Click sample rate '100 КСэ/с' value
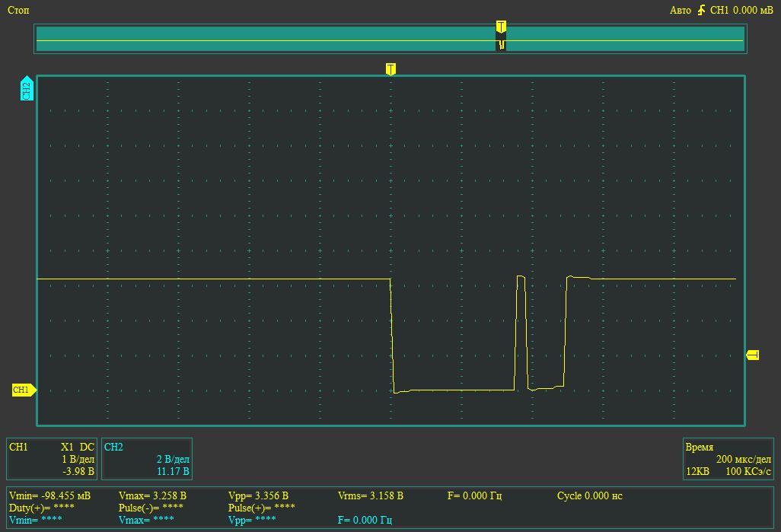Screen dimensions: 781x532 pyautogui.click(x=748, y=470)
